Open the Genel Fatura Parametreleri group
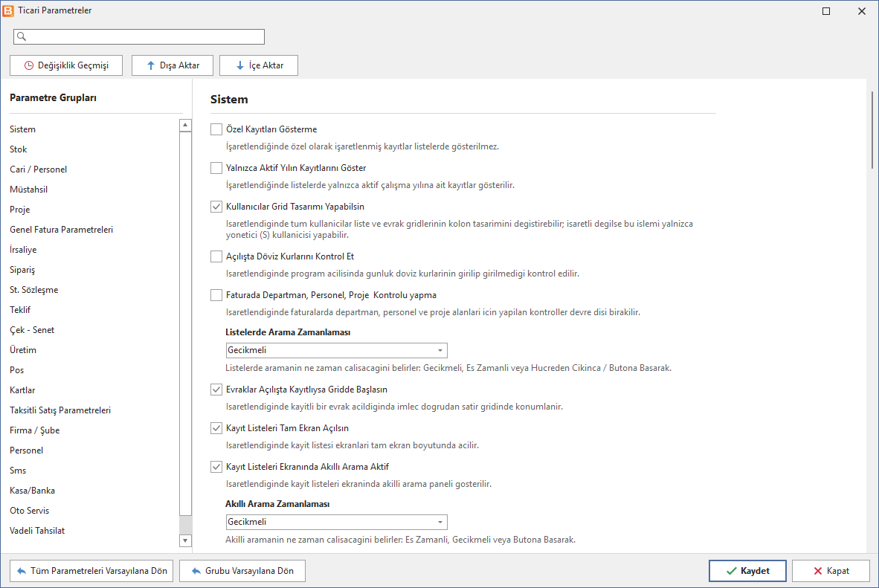Screen dimensions: 879x588 (61, 229)
